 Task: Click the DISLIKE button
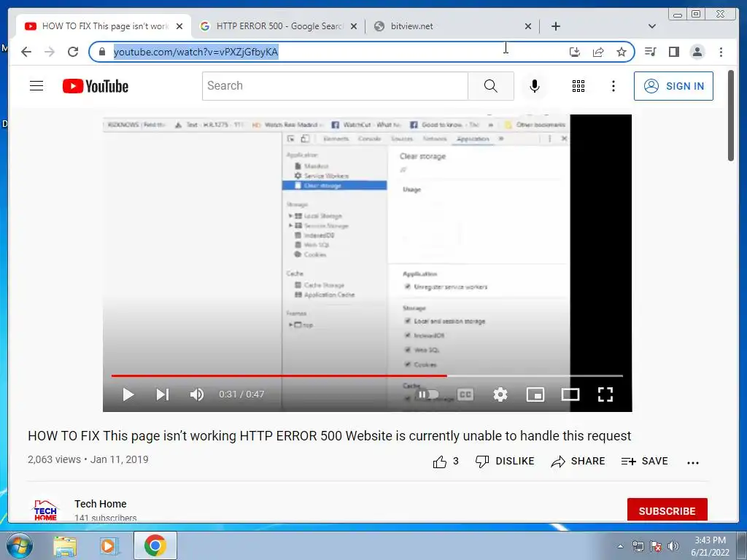tap(505, 461)
